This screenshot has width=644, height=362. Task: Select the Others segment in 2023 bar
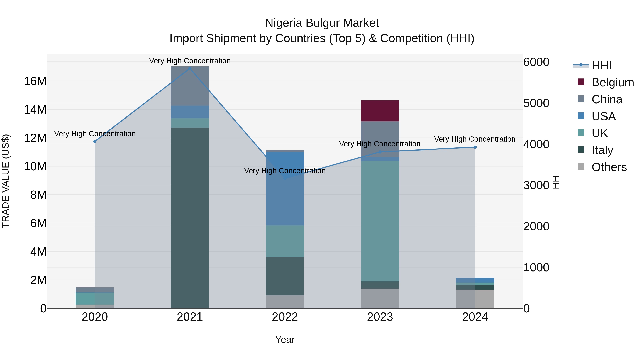click(x=380, y=299)
